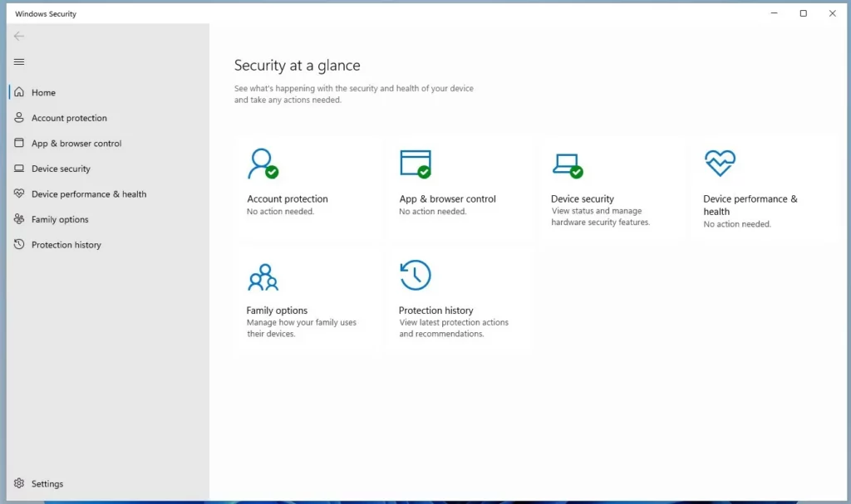This screenshot has height=504, width=851.
Task: Open Protection history sidebar item
Action: coord(109,245)
